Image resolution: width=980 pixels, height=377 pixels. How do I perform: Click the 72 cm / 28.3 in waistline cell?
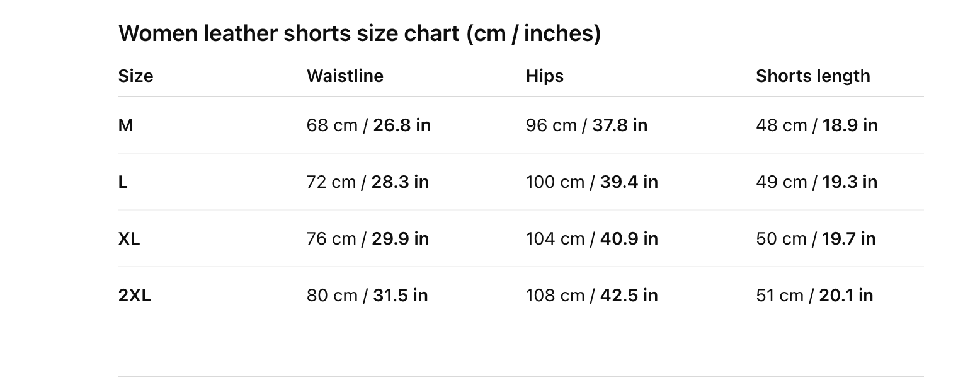coord(367,182)
